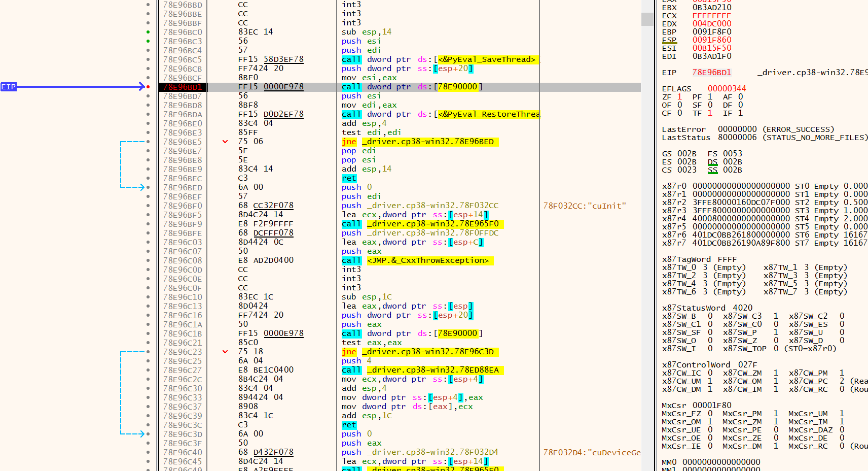The image size is (868, 471).
Task: Select the highlighted address 78E96BD1
Action: click(x=183, y=87)
